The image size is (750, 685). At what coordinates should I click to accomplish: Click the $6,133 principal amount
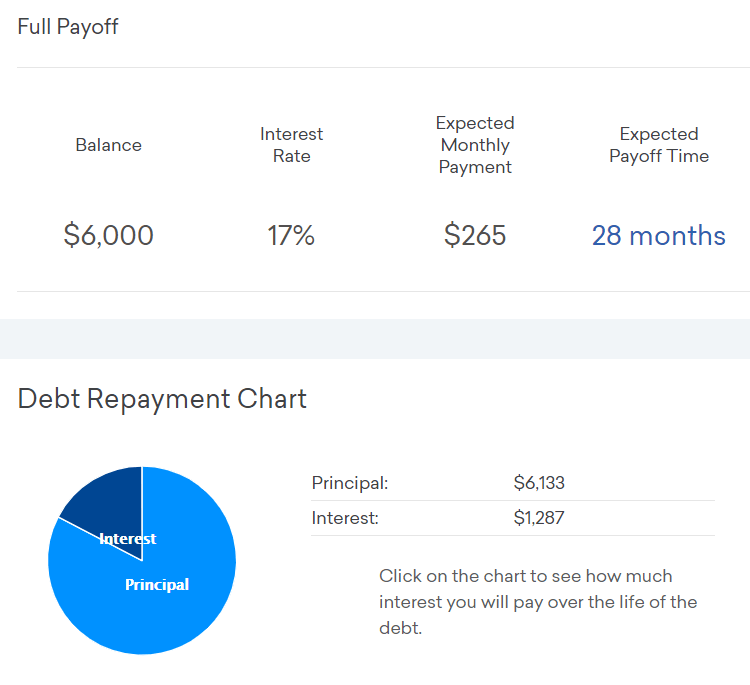539,483
